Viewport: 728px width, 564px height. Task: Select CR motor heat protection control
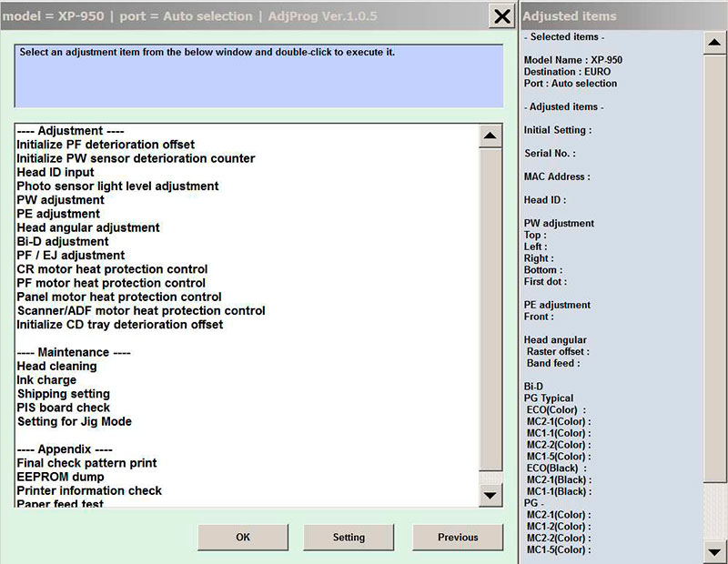pyautogui.click(x=112, y=269)
